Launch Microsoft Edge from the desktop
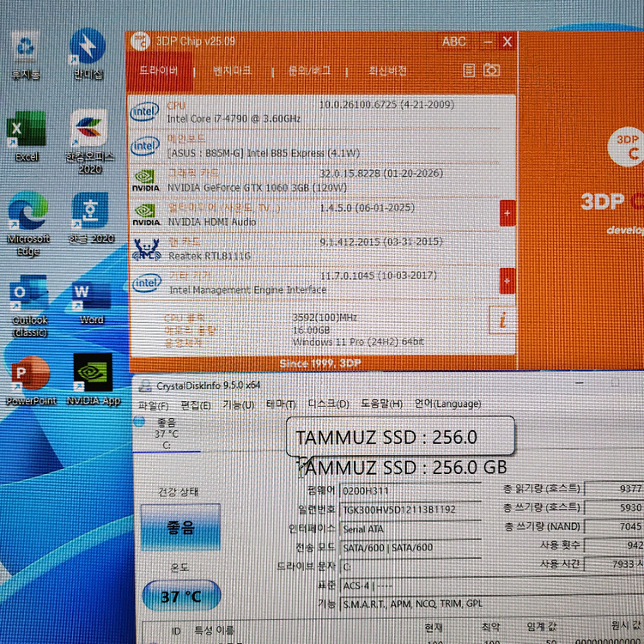 pos(28,223)
